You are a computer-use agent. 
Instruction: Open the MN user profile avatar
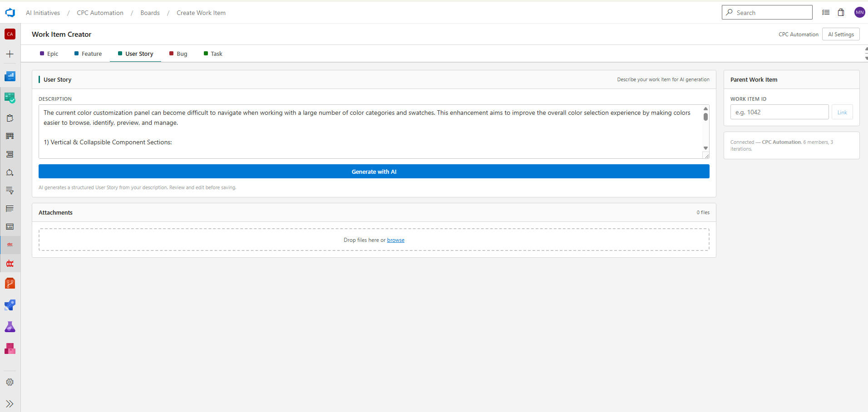(859, 12)
